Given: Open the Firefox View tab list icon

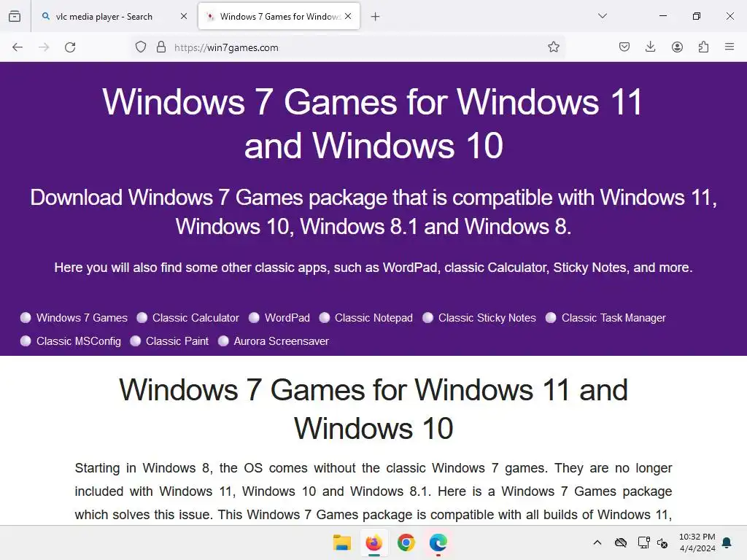Looking at the screenshot, I should click(x=15, y=16).
